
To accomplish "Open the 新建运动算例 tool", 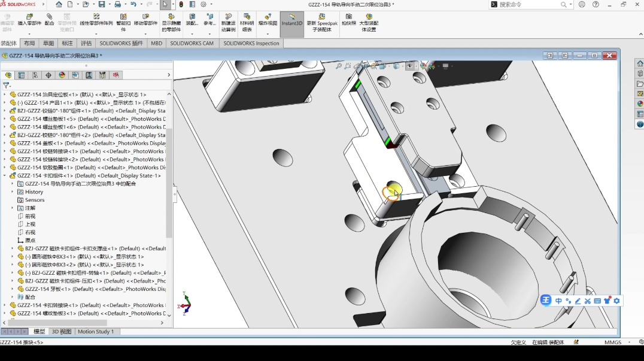I will pyautogui.click(x=229, y=23).
